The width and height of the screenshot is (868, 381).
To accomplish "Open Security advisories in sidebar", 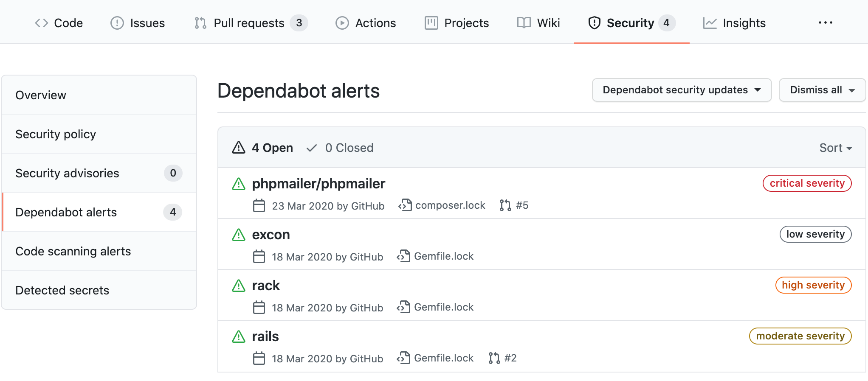I will (x=99, y=173).
